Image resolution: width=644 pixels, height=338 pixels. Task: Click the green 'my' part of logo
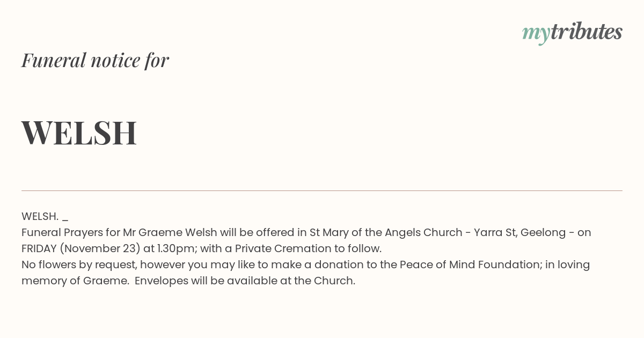(x=536, y=34)
